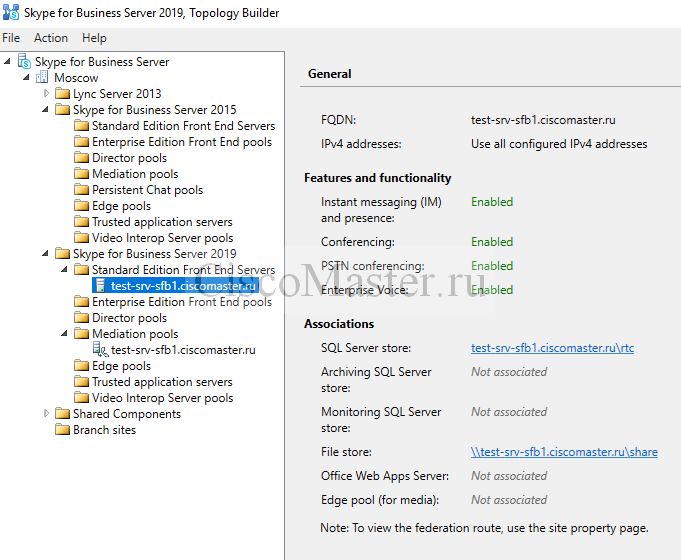681x560 pixels.
Task: Click the Features and functionality heading
Action: tap(378, 178)
